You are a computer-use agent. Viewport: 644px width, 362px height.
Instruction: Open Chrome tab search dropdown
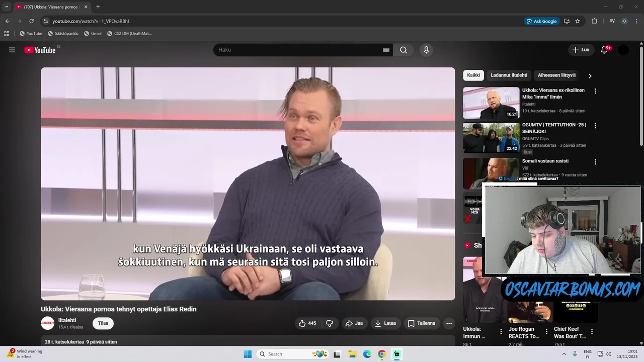[7, 7]
